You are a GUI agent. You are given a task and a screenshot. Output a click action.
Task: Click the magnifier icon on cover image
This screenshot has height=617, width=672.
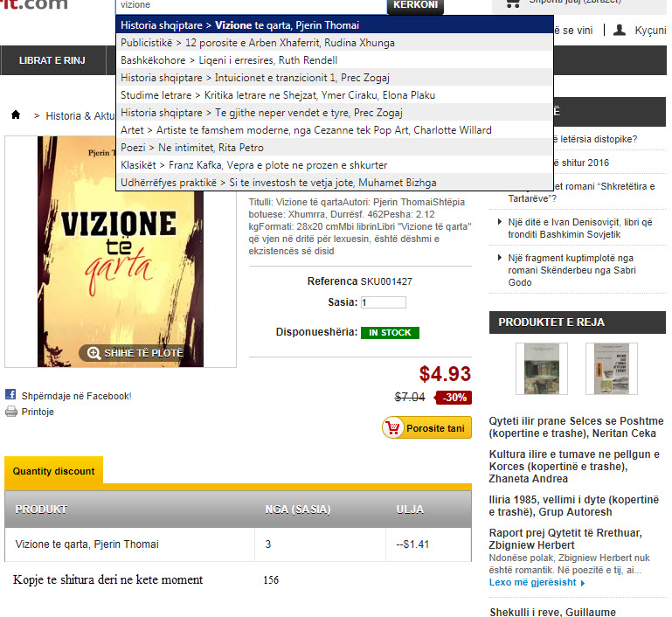pyautogui.click(x=94, y=352)
